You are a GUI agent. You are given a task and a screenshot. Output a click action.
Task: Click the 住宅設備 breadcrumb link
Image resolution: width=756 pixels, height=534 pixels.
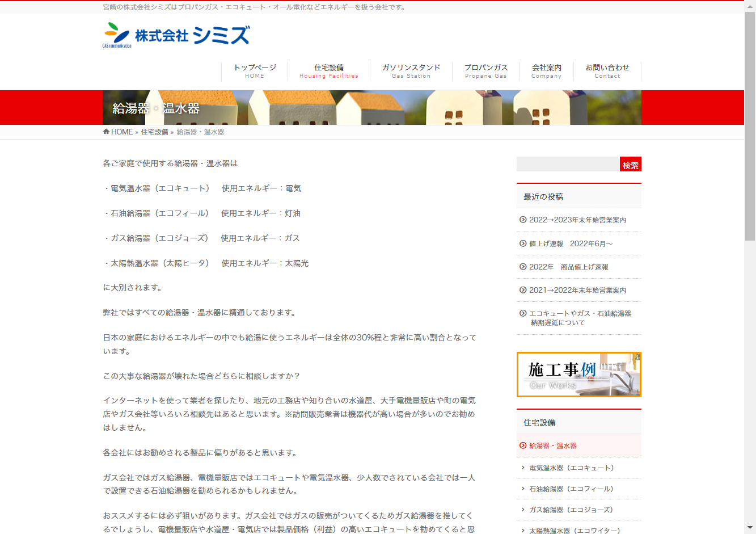(154, 132)
